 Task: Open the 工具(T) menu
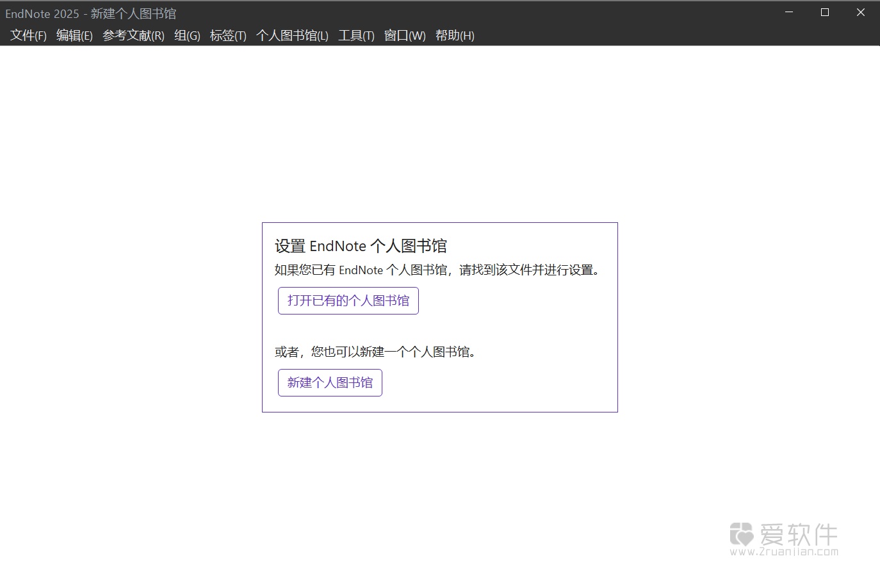[356, 36]
